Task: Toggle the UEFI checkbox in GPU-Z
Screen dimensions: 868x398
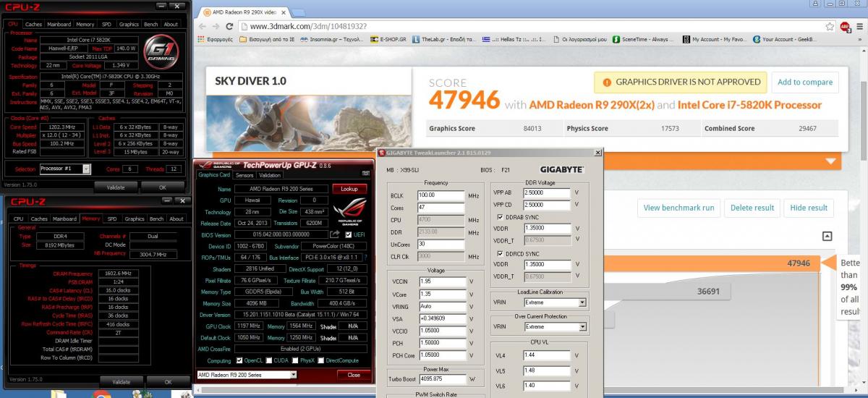Action: click(349, 234)
